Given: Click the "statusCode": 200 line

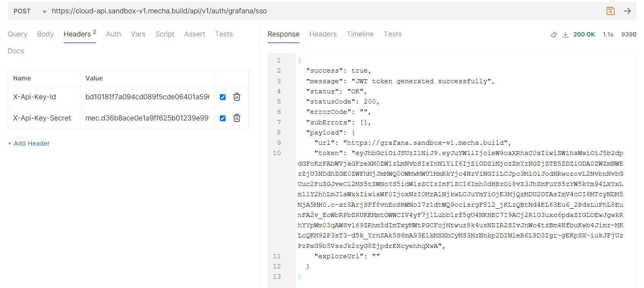Looking at the screenshot, I should pos(343,102).
